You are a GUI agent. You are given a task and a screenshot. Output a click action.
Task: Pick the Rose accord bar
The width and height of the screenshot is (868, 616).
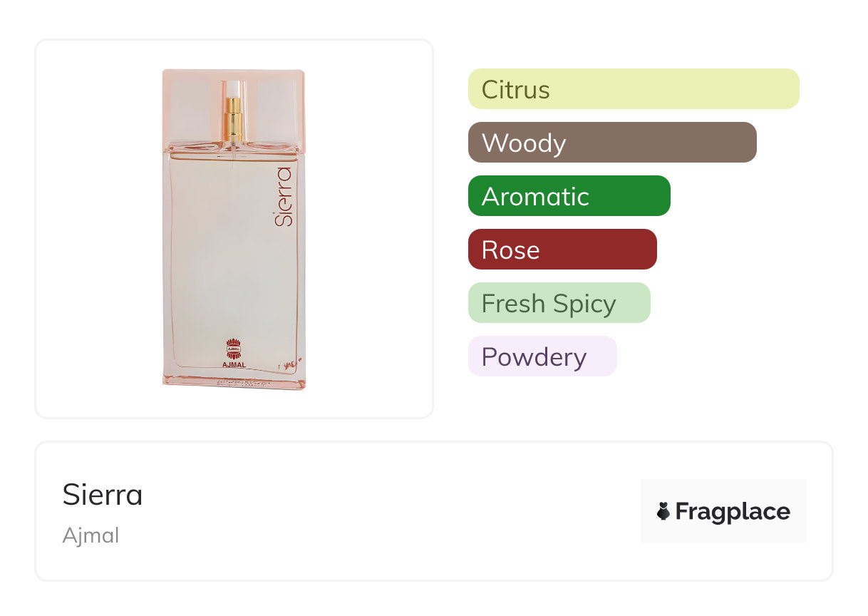tap(562, 250)
